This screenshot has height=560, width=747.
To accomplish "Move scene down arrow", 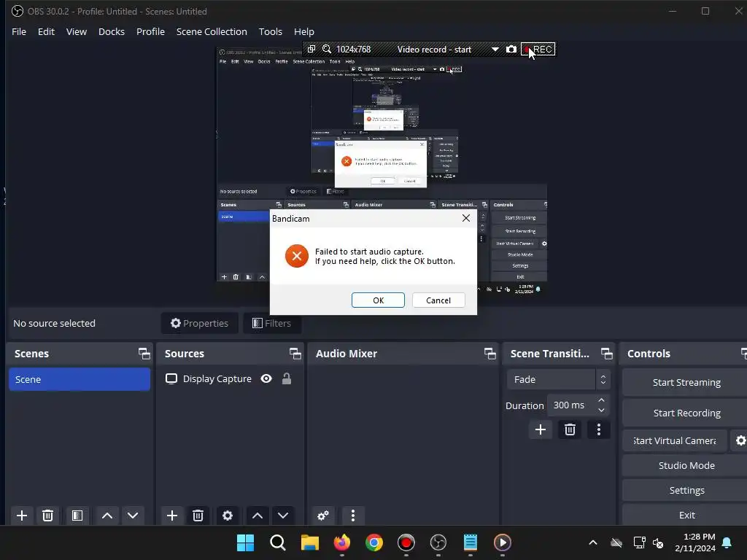I will 133,516.
